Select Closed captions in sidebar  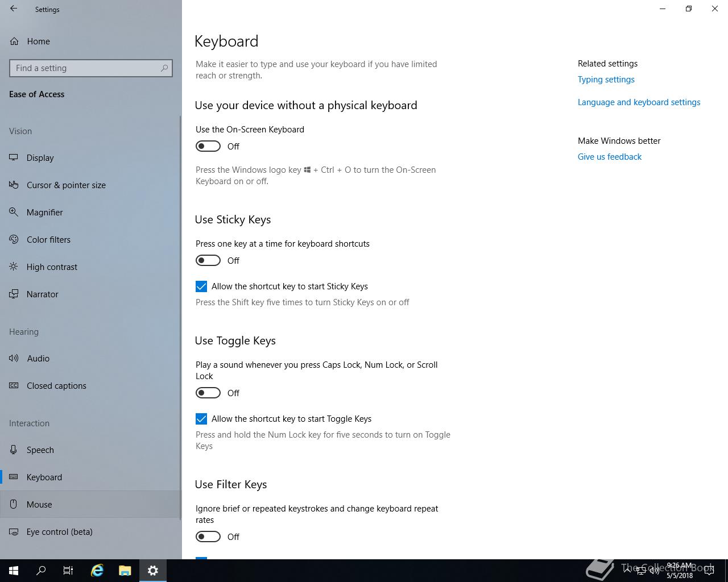[x=91, y=385]
